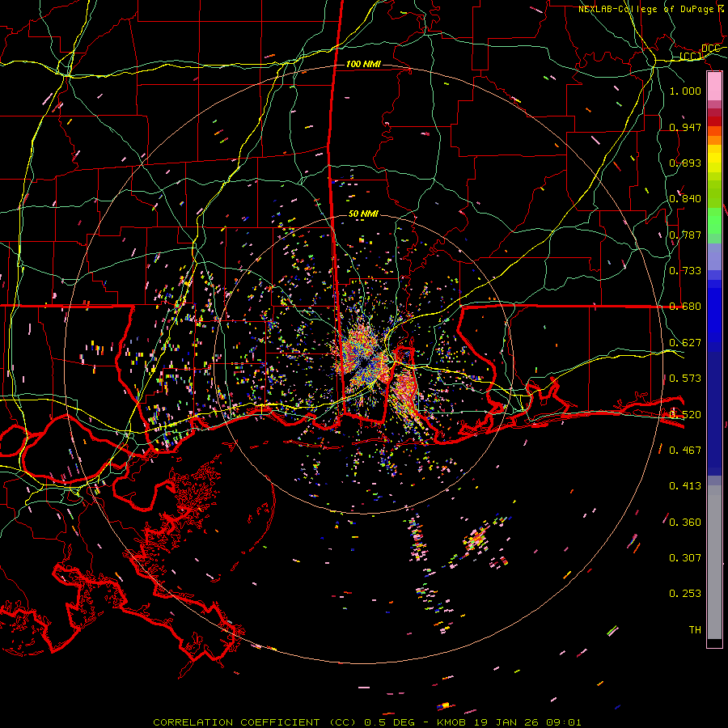Click the TH threshold legend label
728x728 pixels.
[695, 630]
